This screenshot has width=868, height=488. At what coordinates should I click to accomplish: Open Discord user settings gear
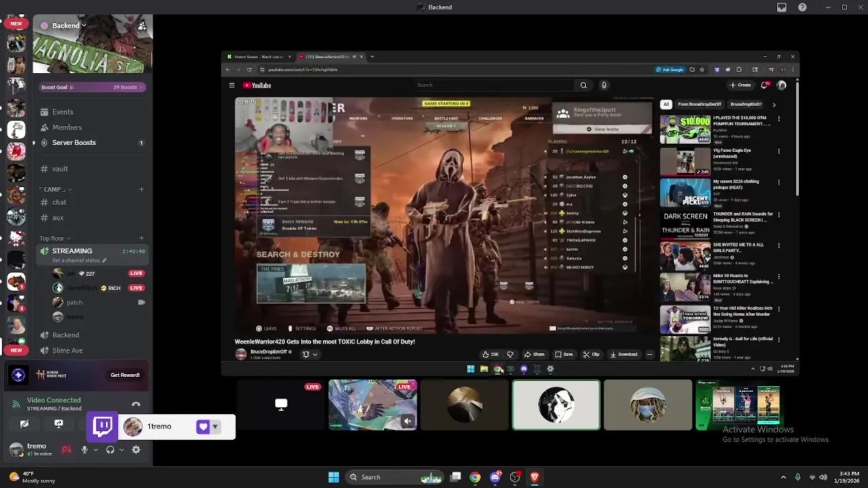click(x=136, y=449)
